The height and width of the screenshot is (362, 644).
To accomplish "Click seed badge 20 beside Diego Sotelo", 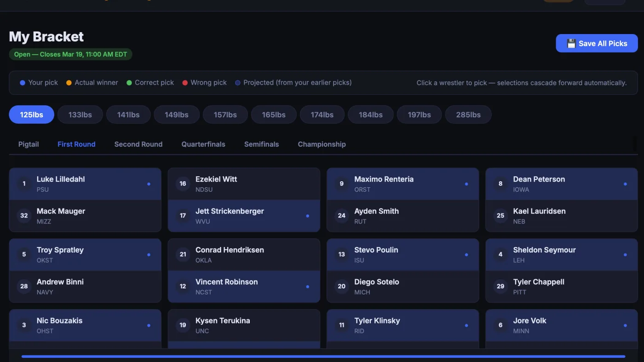I will coord(341,287).
